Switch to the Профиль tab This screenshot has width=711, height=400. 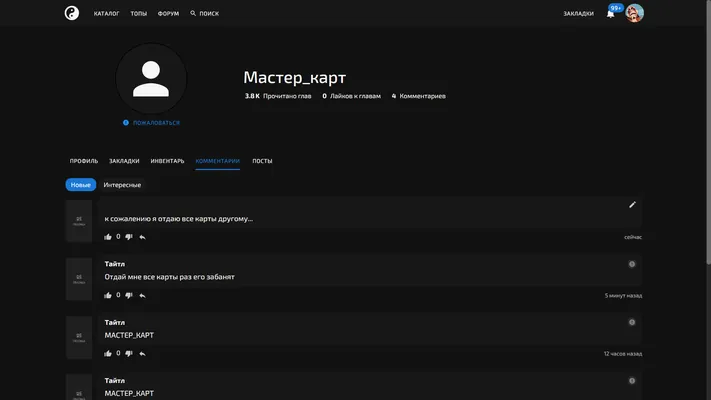(x=83, y=161)
